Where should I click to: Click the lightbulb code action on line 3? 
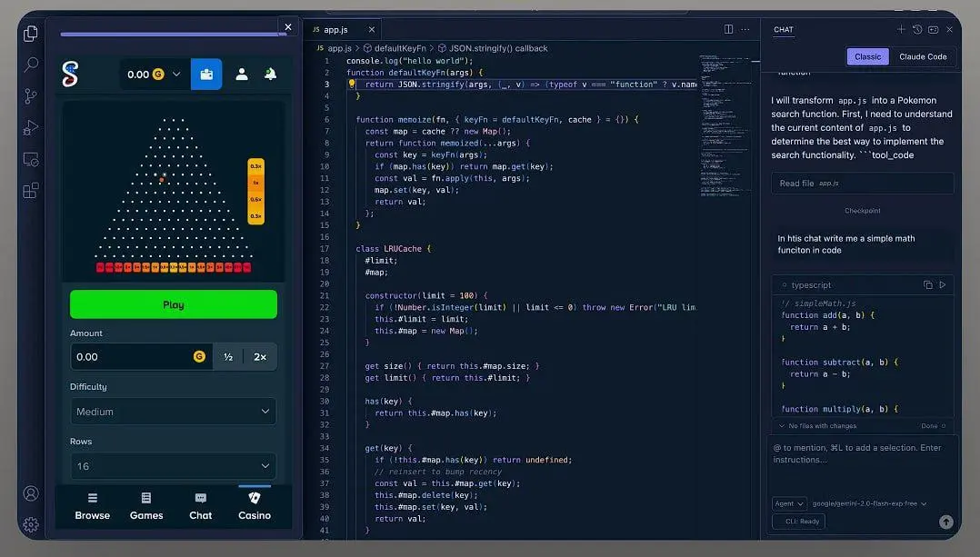[352, 83]
